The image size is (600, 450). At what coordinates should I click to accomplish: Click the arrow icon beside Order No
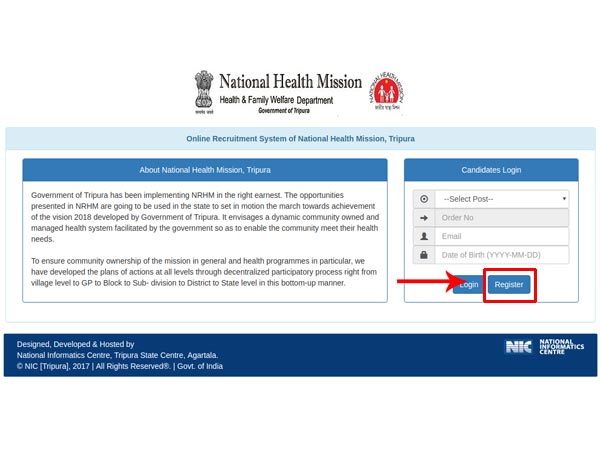pyautogui.click(x=424, y=218)
